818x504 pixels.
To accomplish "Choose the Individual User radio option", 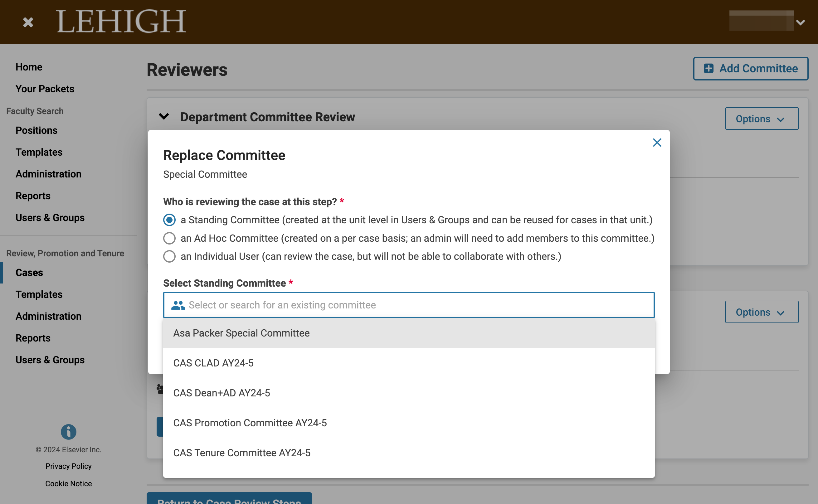I will tap(169, 256).
